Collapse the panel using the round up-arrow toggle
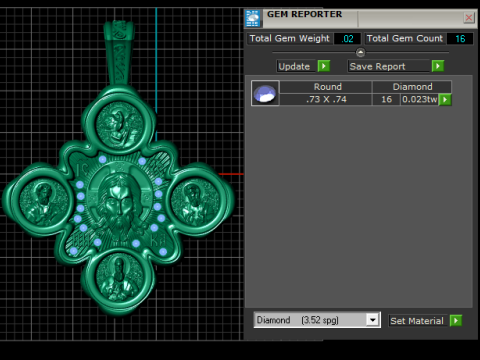The height and width of the screenshot is (360, 480). click(360, 52)
